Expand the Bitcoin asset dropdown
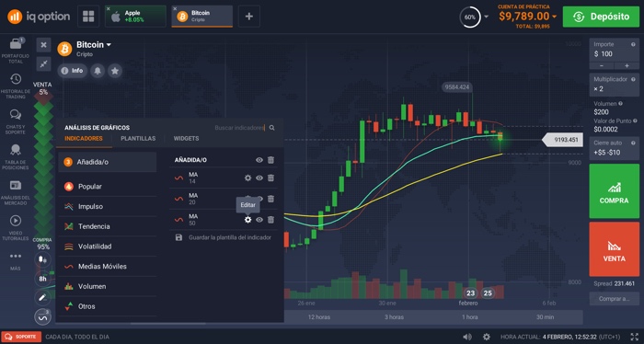Viewport: 644px width, 344px height. tap(109, 45)
